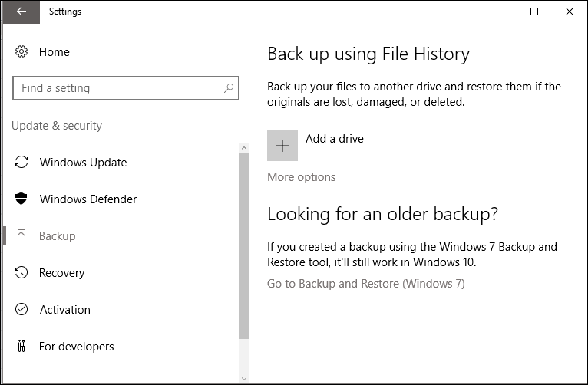
Task: Minimize the Settings window
Action: tap(499, 12)
